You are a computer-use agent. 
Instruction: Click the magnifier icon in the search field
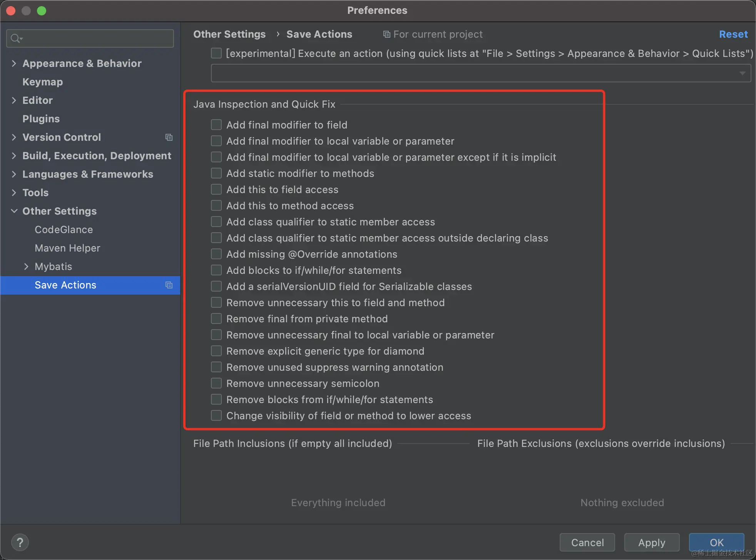16,38
